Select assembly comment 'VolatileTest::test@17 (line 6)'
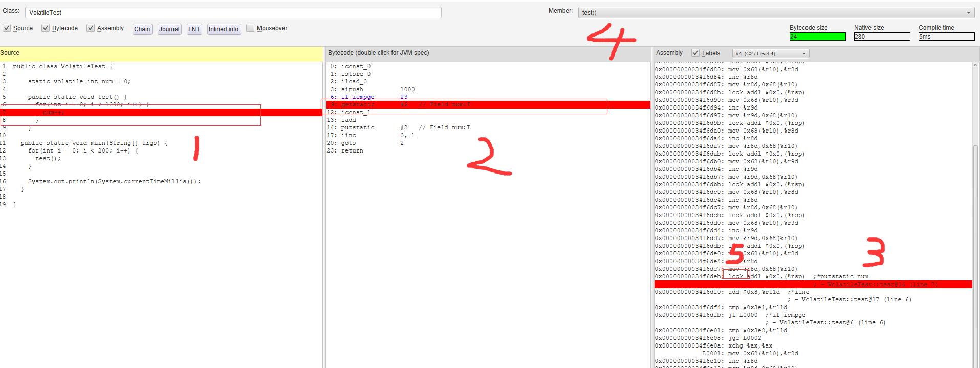The height and width of the screenshot is (368, 980). coord(850,299)
